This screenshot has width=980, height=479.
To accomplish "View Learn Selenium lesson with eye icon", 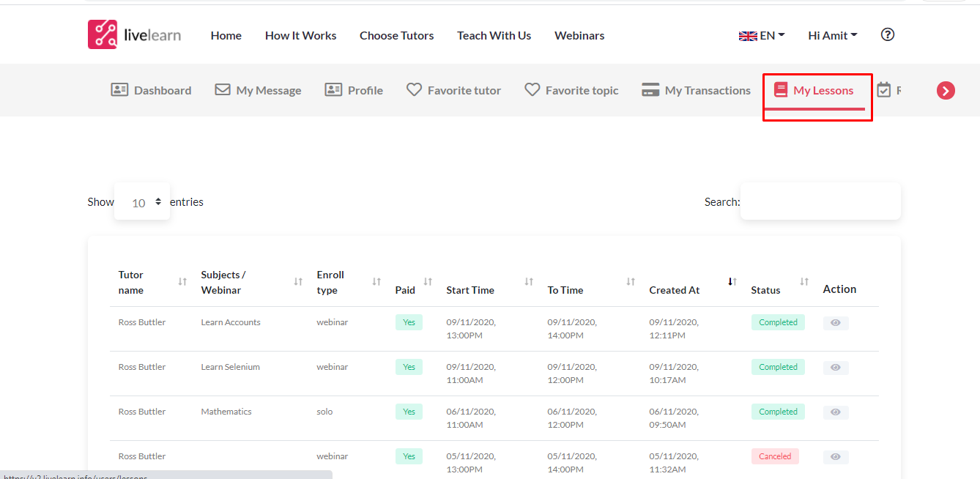I will pyautogui.click(x=835, y=368).
